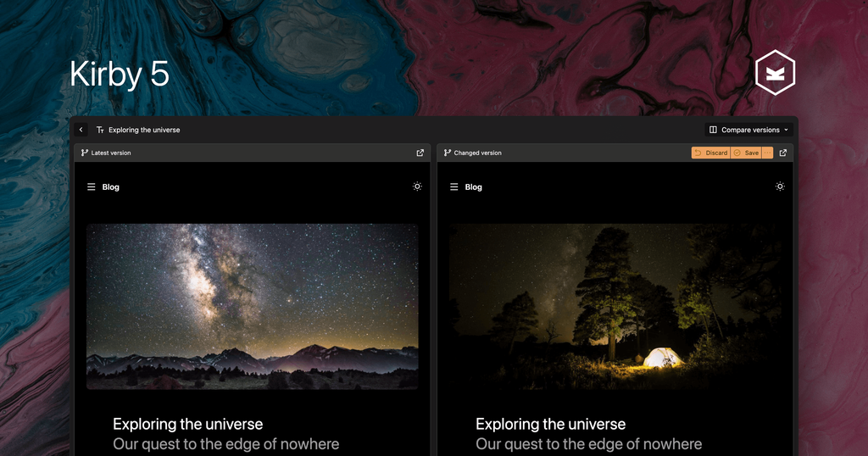Open the Compare versions dropdown
The height and width of the screenshot is (456, 868).
tap(749, 130)
